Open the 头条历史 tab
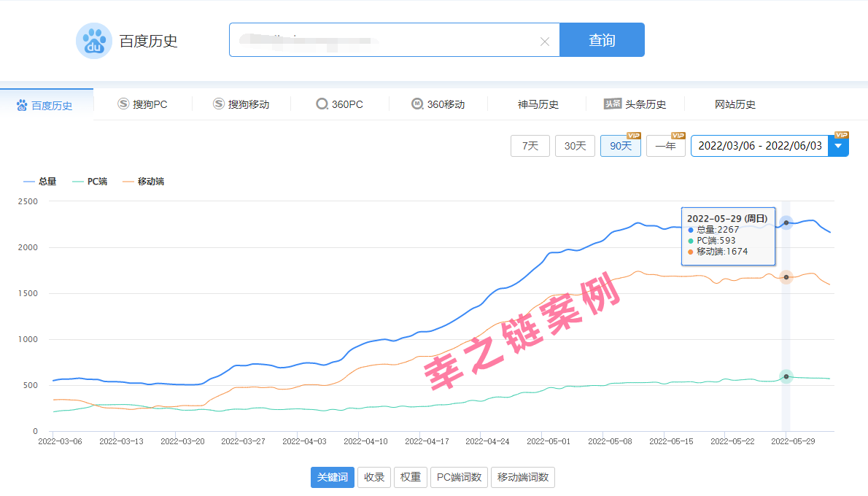This screenshot has height=496, width=868. pyautogui.click(x=635, y=104)
